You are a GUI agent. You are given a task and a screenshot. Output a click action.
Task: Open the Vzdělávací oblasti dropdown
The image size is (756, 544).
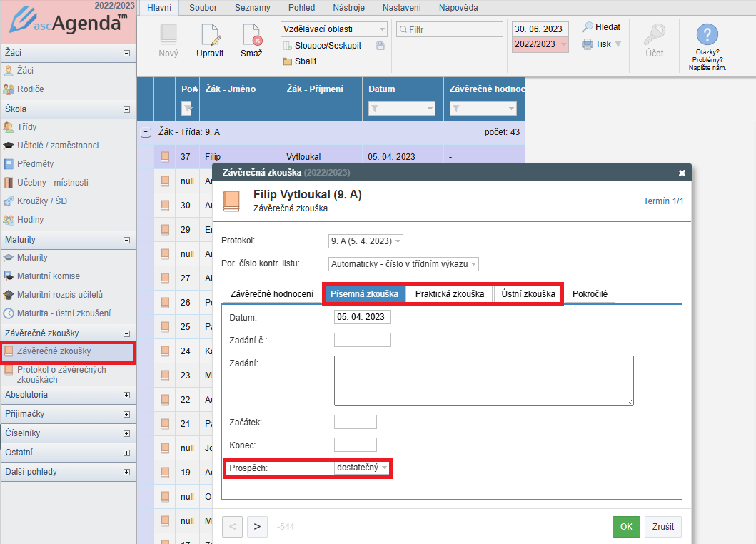tap(333, 29)
